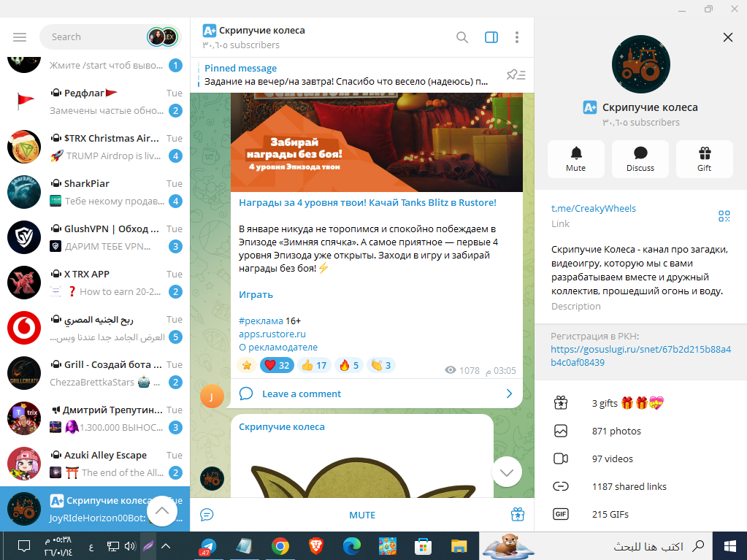Click Leave a comment
Screen dimensions: 747x560
click(x=302, y=394)
